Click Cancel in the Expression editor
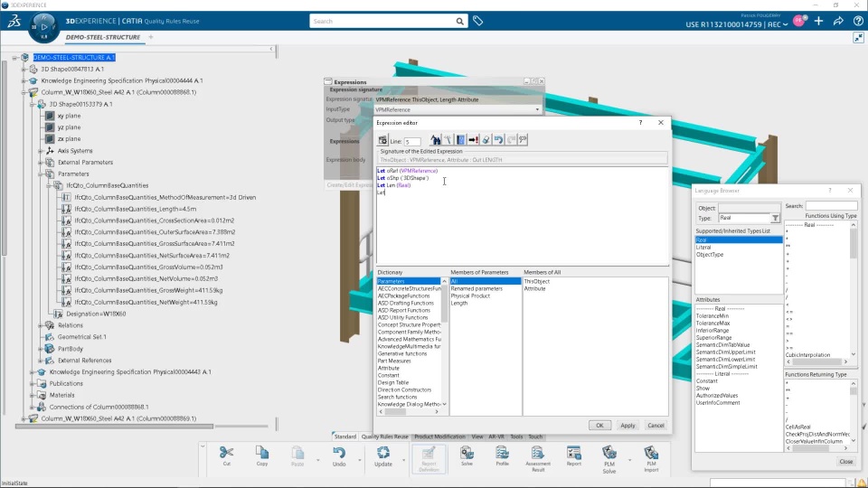The image size is (868, 488). (x=656, y=425)
